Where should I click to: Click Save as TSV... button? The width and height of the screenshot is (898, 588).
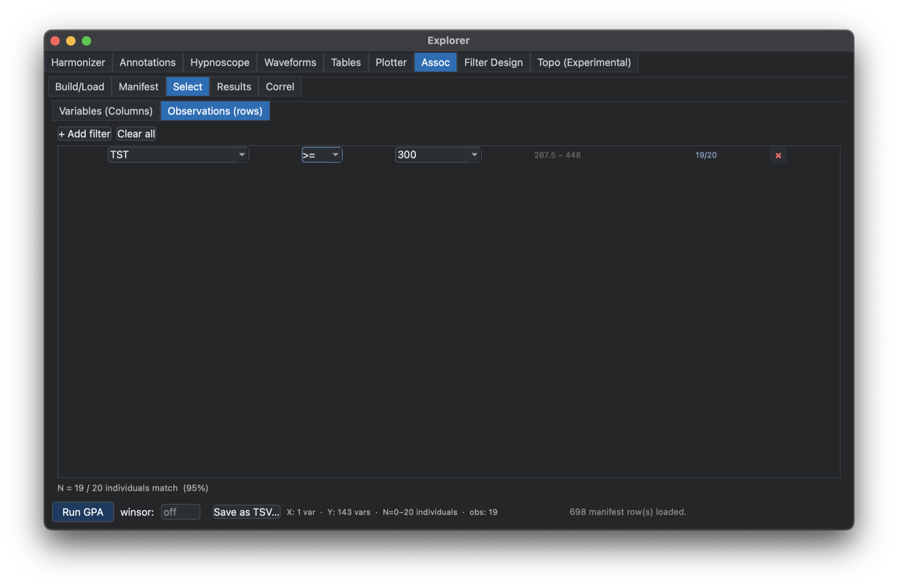[246, 512]
